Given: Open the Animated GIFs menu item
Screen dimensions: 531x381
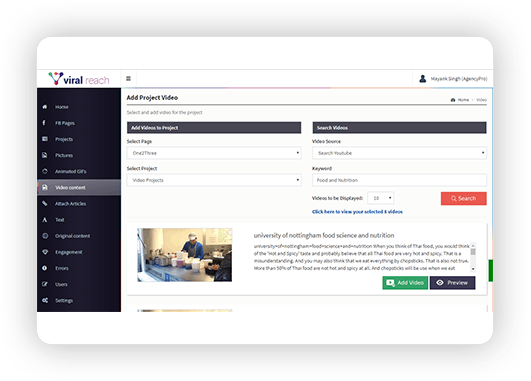Looking at the screenshot, I should point(79,171).
